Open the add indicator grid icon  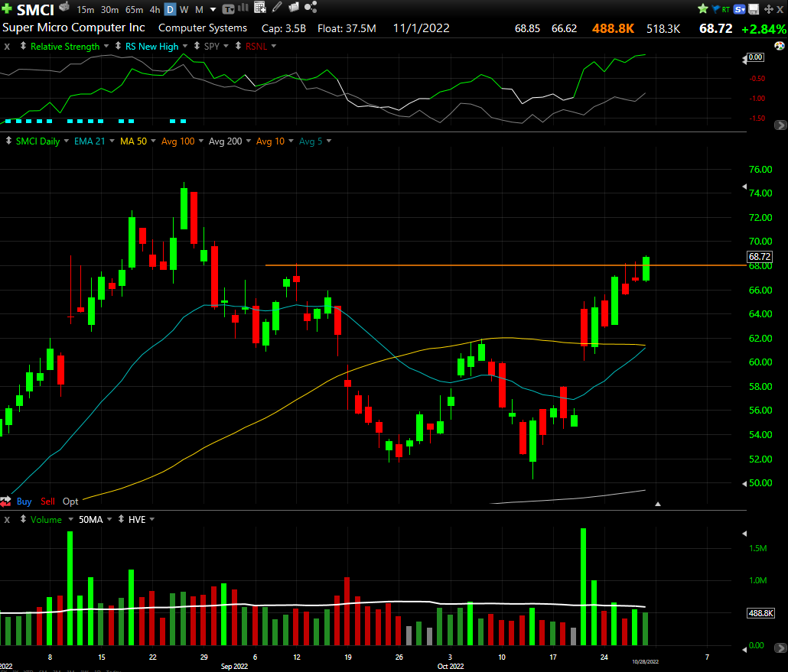point(260,8)
